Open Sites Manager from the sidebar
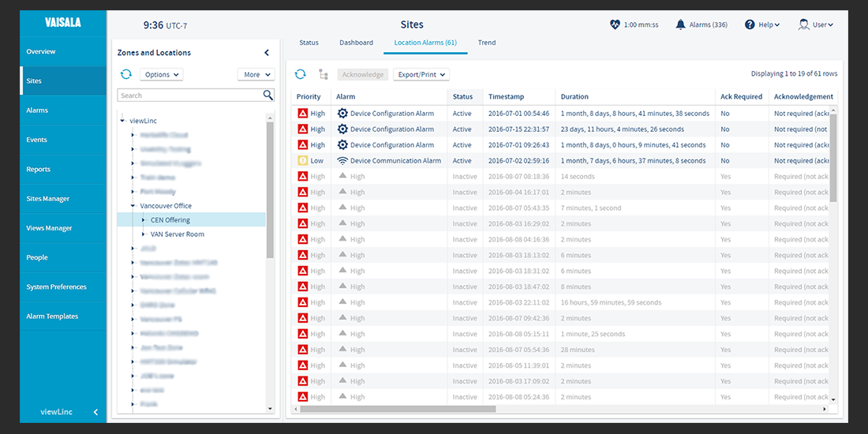 click(x=48, y=199)
